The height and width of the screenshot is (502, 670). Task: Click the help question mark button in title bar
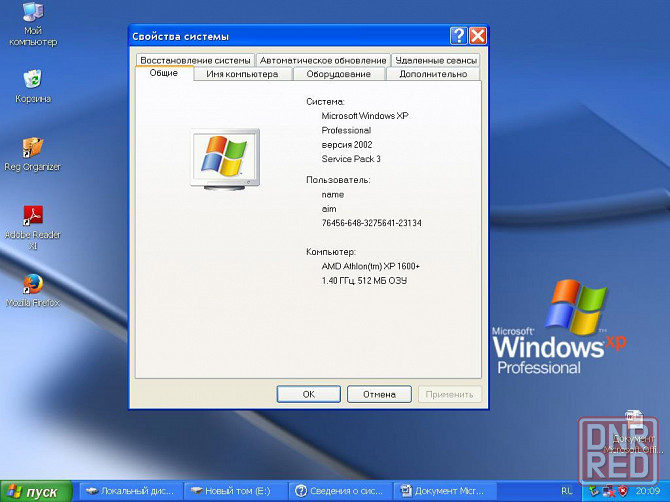click(x=458, y=36)
